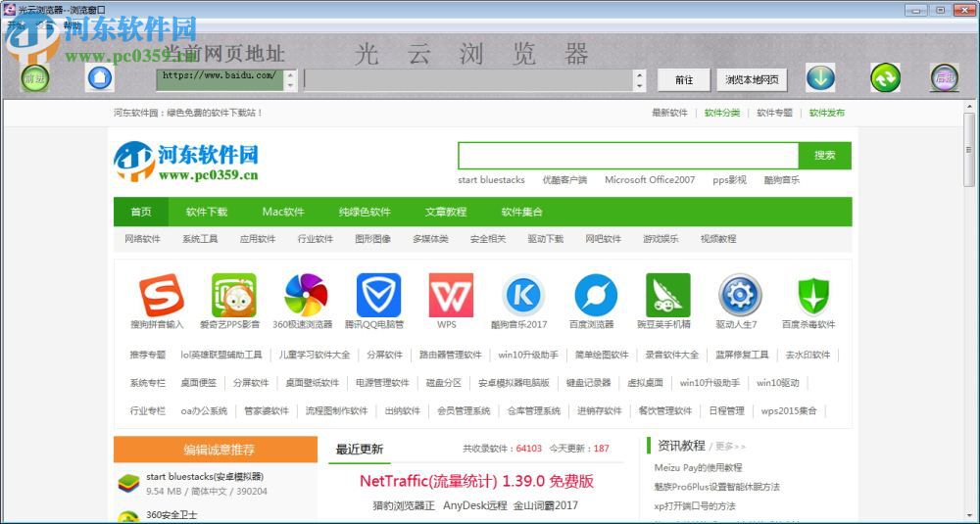Click Microsoft Office2007 hot search term
This screenshot has height=524, width=980.
(x=650, y=180)
